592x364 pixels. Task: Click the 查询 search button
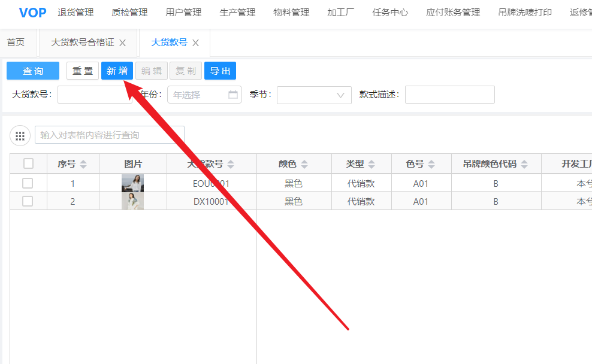click(33, 71)
